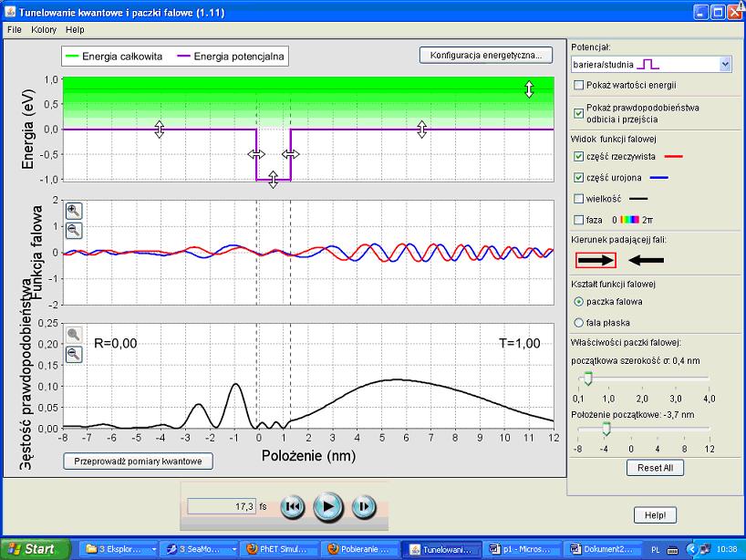Screen dimensions: 746x560
Task: Open Konfiguracja energetyczna dialog
Action: point(486,56)
